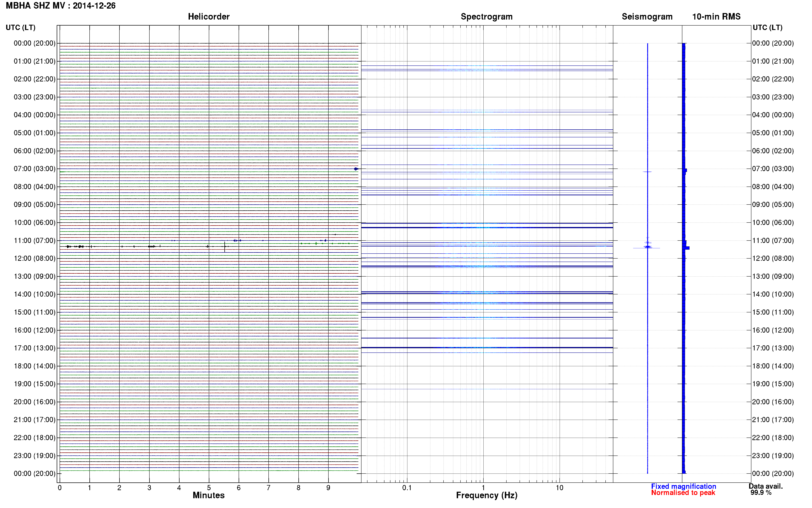The height and width of the screenshot is (508, 812).
Task: Click the UTC (LT) label above the left time axis
Action: [x=21, y=28]
